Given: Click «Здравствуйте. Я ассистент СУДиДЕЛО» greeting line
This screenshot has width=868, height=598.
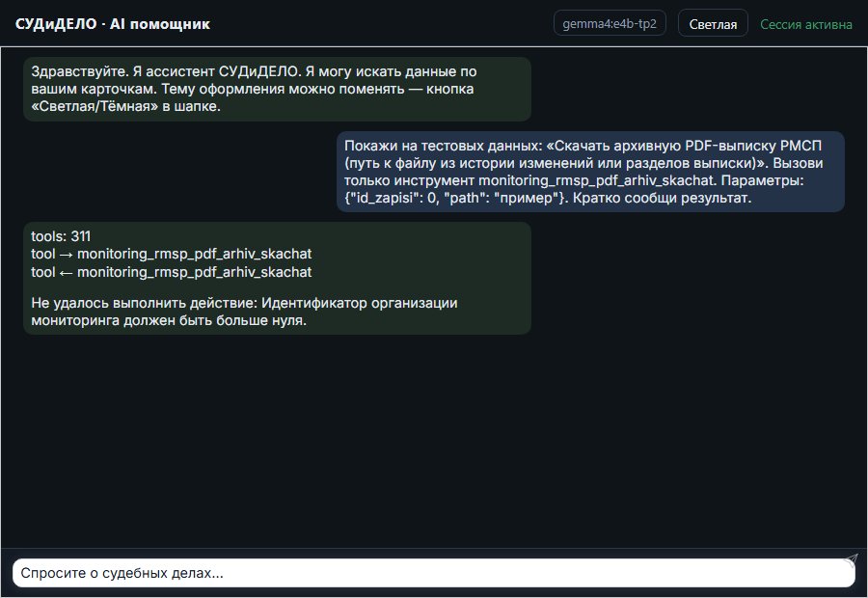Looking at the screenshot, I should (166, 71).
